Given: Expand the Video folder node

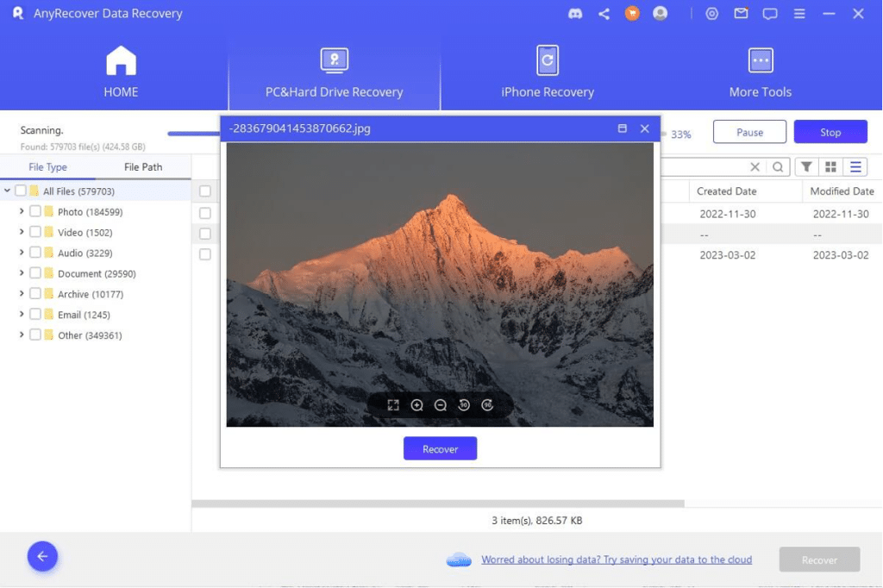Looking at the screenshot, I should coord(22,232).
